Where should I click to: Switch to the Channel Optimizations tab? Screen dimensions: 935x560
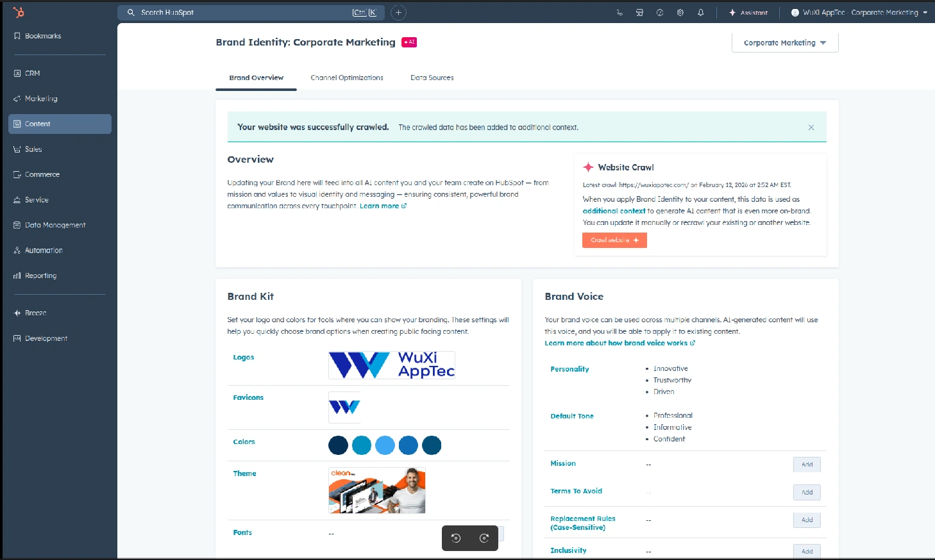pos(347,78)
